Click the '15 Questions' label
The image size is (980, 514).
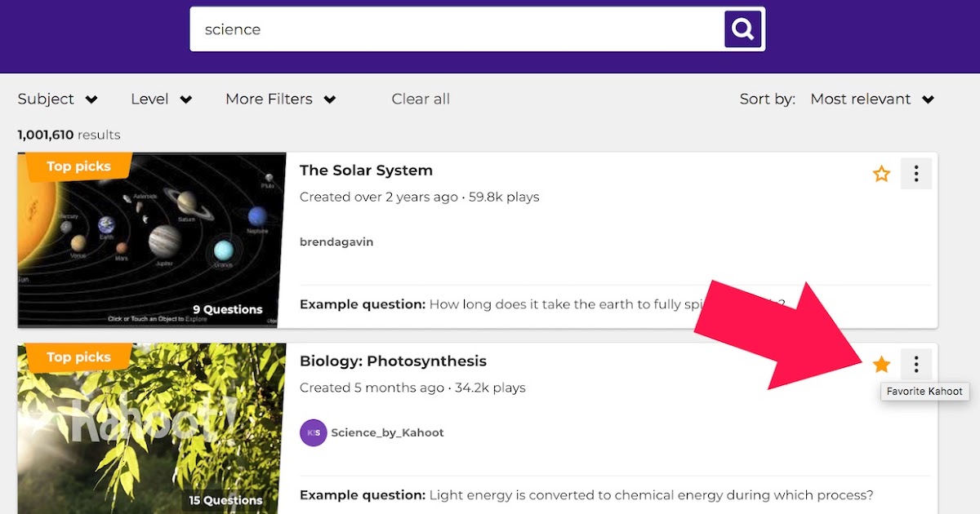tap(225, 500)
